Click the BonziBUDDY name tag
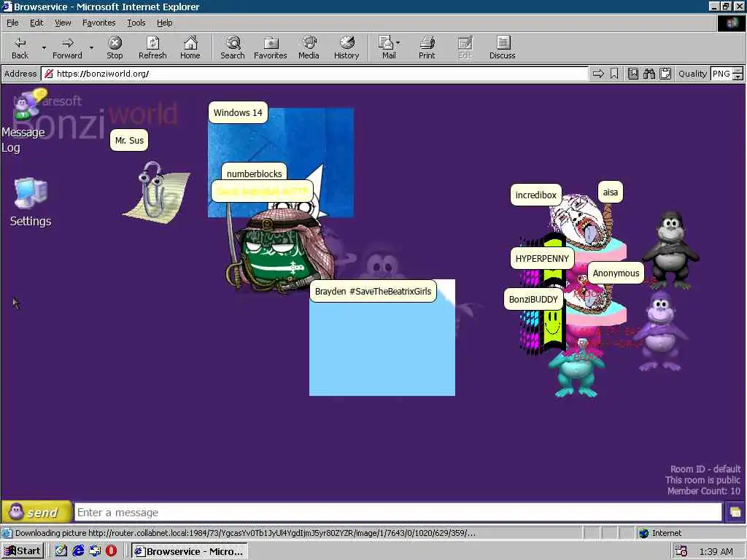 click(533, 300)
